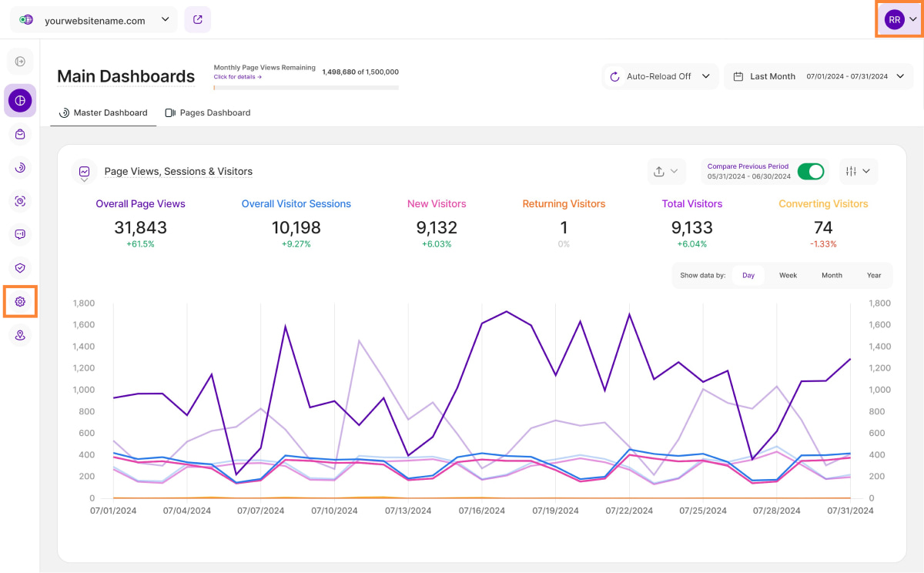Click the 'Click for details' link

[x=238, y=77]
